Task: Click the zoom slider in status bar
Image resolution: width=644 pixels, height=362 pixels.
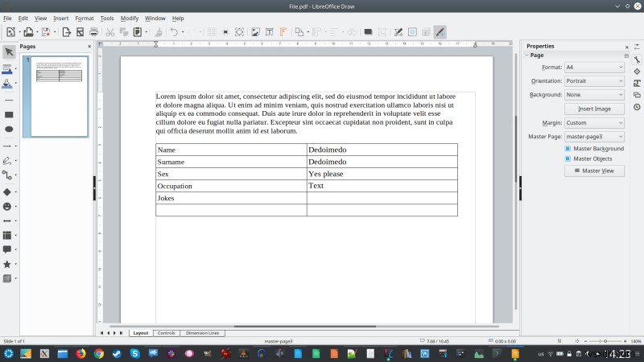Action: pos(605,341)
